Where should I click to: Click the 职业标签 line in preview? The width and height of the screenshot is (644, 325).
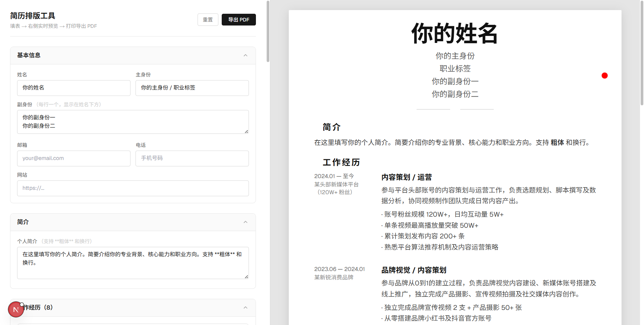455,68
